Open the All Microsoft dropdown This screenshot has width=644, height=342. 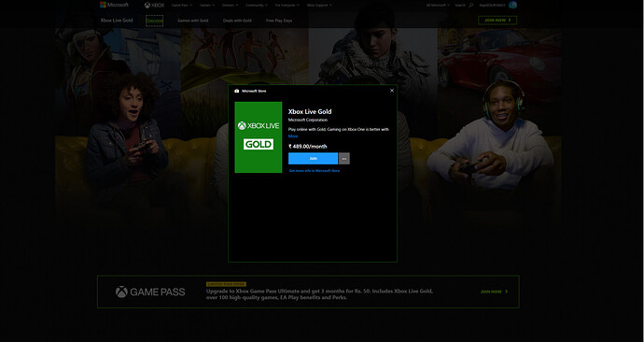click(438, 6)
